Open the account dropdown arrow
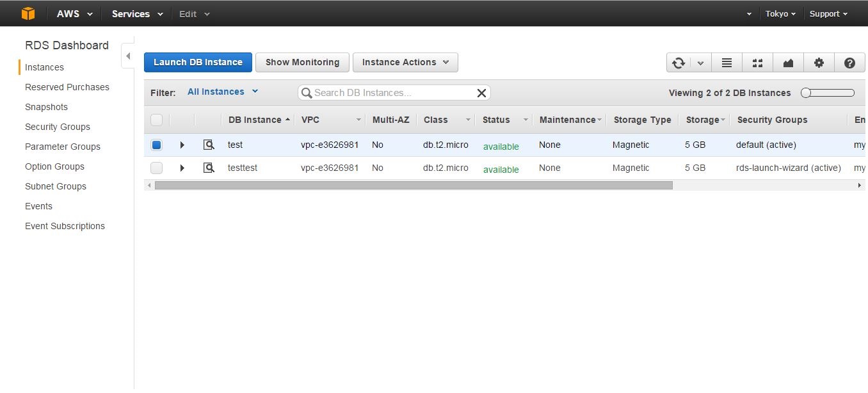The image size is (868, 393). click(749, 13)
